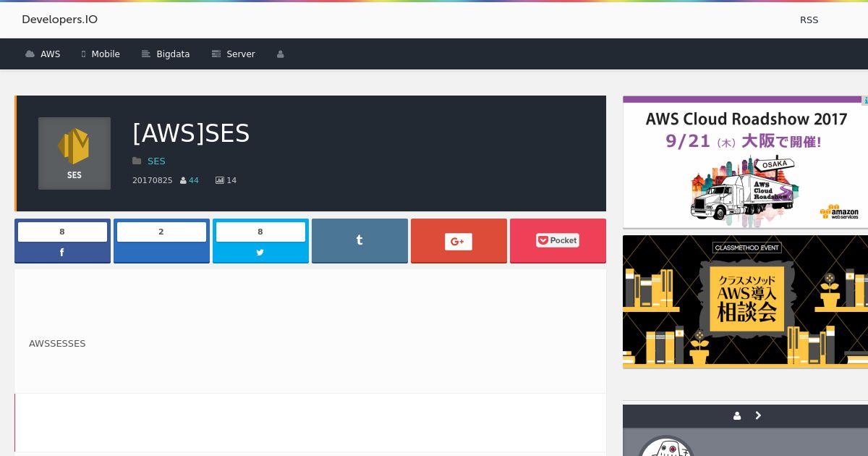This screenshot has width=868, height=456.
Task: Click the folder icon beside SES category
Action: pyautogui.click(x=137, y=161)
